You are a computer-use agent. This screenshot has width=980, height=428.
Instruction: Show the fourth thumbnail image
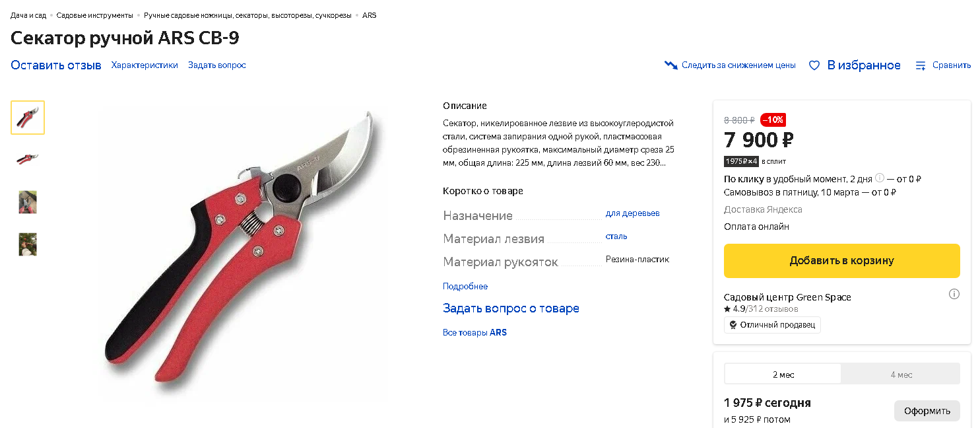[28, 244]
